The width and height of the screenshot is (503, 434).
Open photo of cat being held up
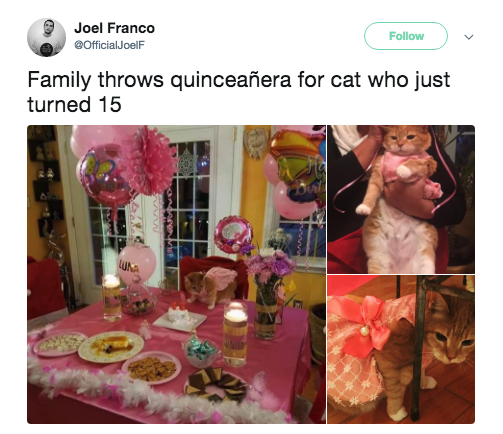(401, 199)
